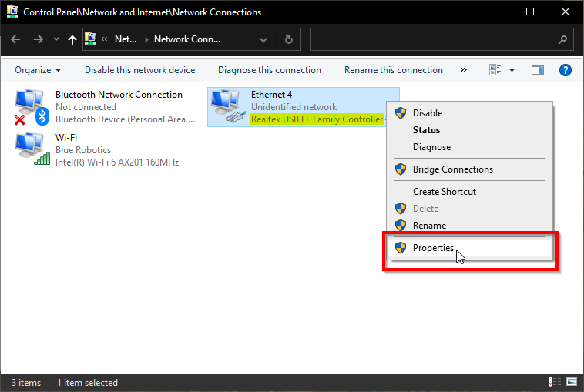Click the window title bar Control Panel icon

(12, 12)
